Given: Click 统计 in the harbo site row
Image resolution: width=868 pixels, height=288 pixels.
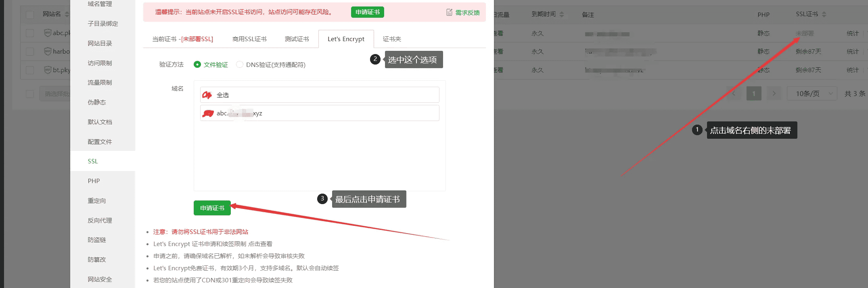Looking at the screenshot, I should [x=853, y=52].
